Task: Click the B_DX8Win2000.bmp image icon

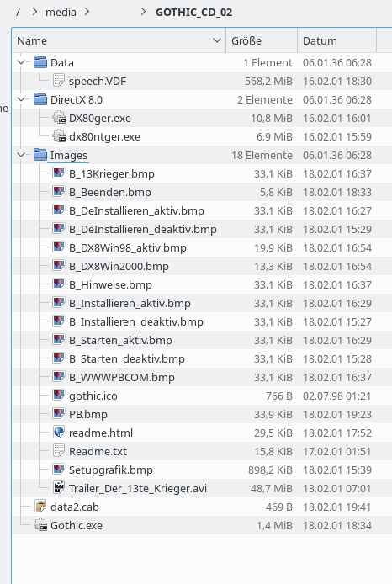Action: pyautogui.click(x=58, y=266)
